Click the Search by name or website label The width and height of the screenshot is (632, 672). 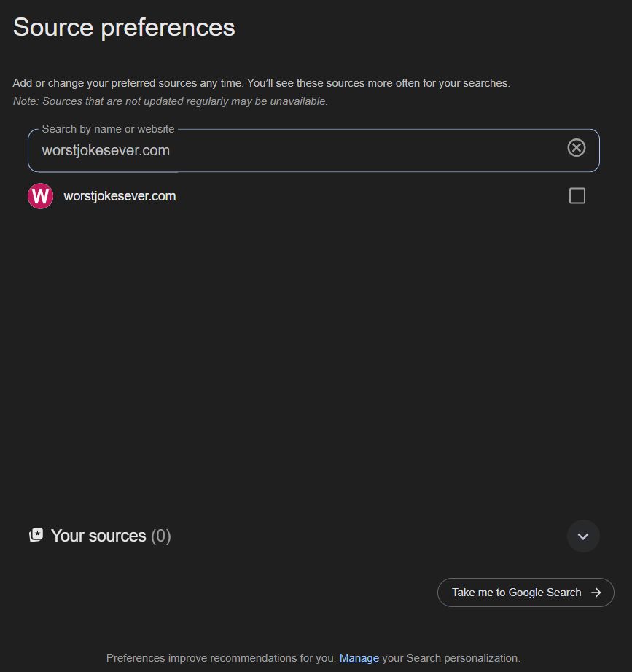[x=108, y=129]
